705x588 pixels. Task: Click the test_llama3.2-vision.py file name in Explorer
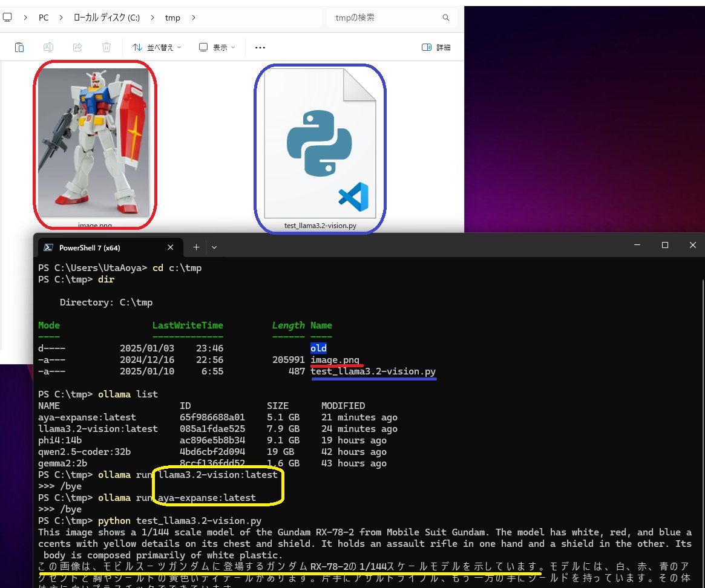tap(320, 226)
